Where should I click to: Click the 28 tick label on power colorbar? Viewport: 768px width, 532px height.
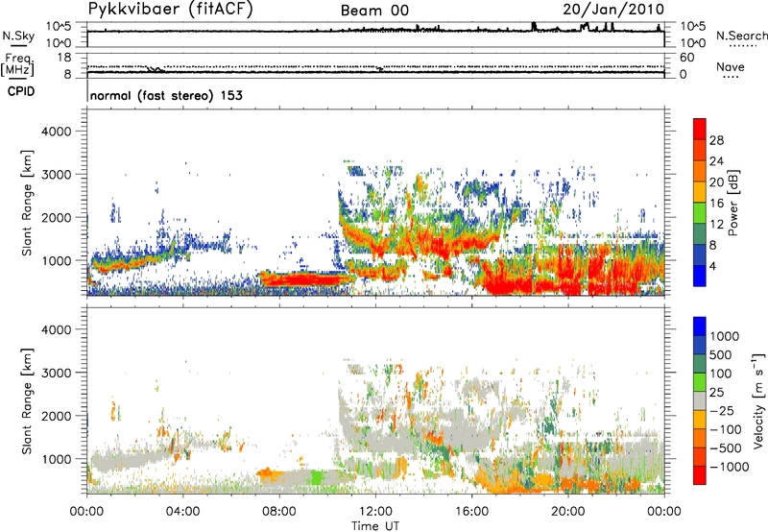(x=716, y=140)
